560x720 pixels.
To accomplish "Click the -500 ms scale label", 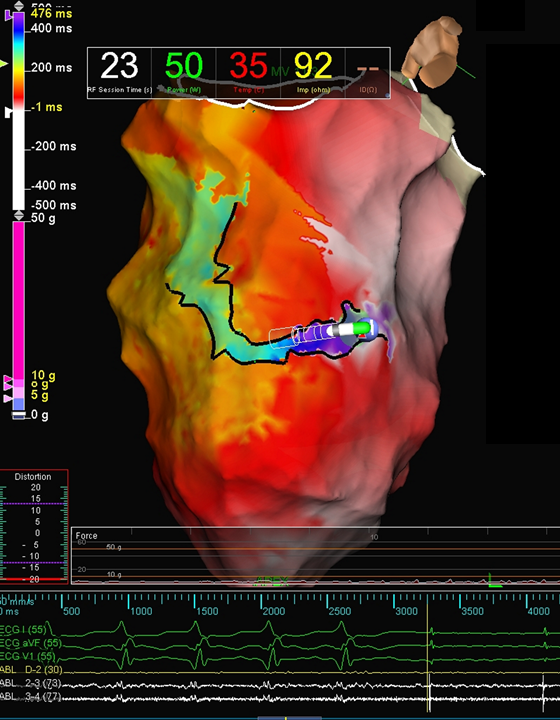I will pos(54,205).
